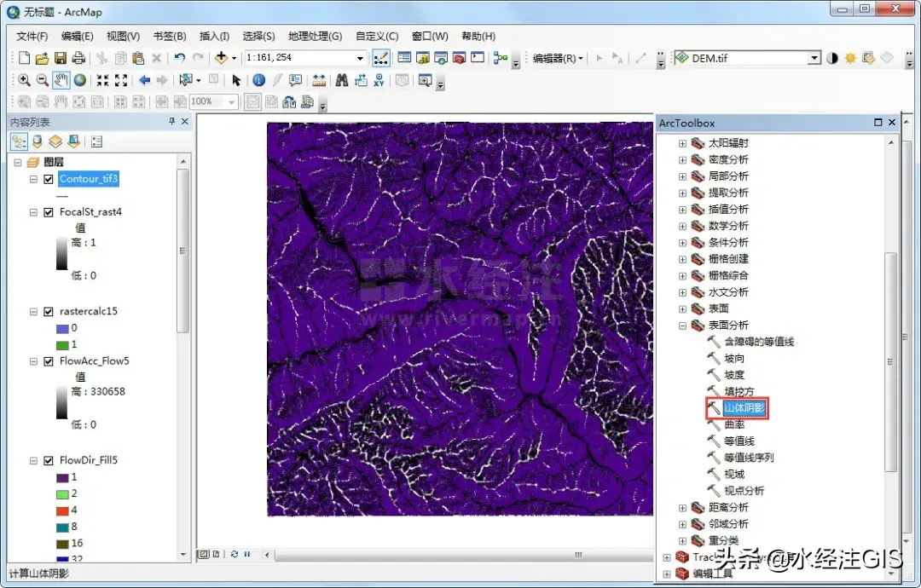Collapse the 表面分析 toolset
Image resolution: width=921 pixels, height=588 pixels.
pos(682,326)
